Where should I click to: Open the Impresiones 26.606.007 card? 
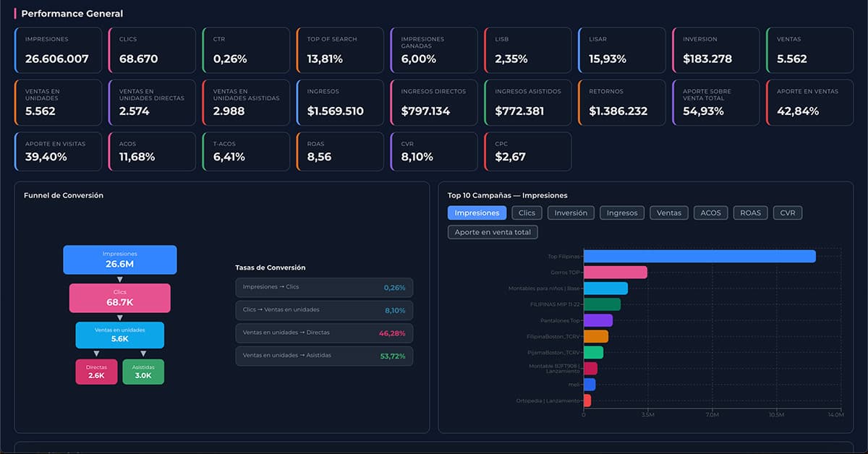pyautogui.click(x=58, y=51)
